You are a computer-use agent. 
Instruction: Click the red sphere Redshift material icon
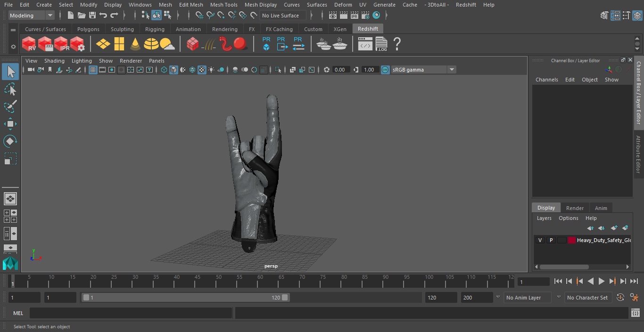coord(241,44)
